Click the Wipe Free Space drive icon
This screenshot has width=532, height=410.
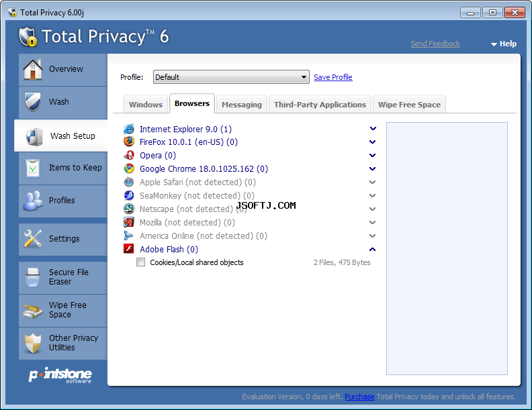[x=32, y=311]
